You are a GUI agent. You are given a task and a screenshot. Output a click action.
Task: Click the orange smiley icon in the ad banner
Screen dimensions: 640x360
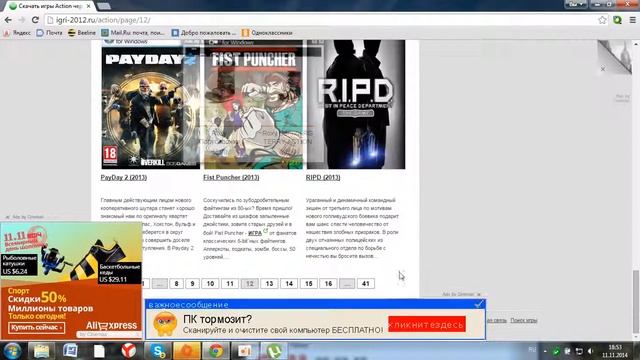pyautogui.click(x=165, y=324)
